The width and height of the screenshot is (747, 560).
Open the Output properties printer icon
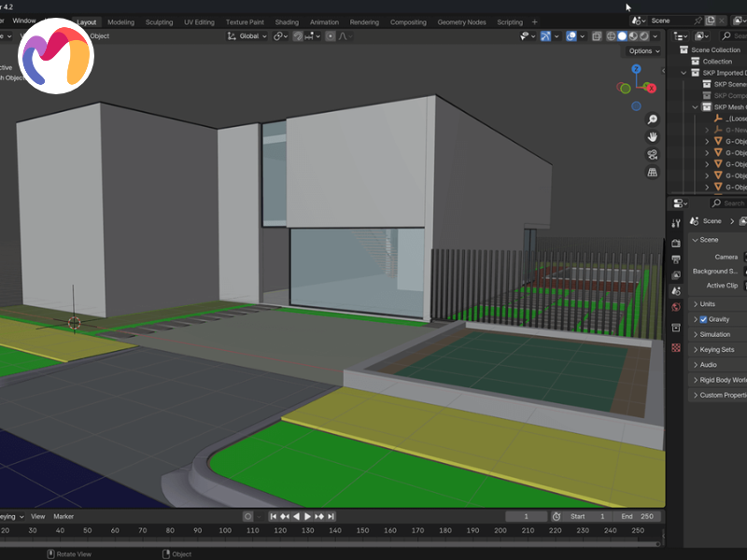coord(676,259)
